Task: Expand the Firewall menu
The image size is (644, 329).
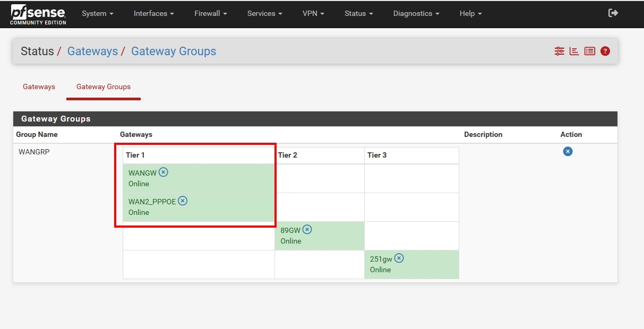Action: [x=211, y=14]
